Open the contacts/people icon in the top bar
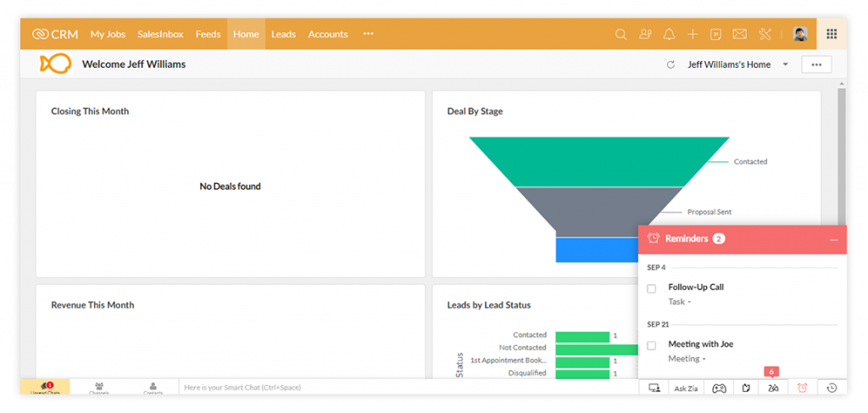Image resolution: width=868 pixels, height=413 pixels. pyautogui.click(x=645, y=34)
